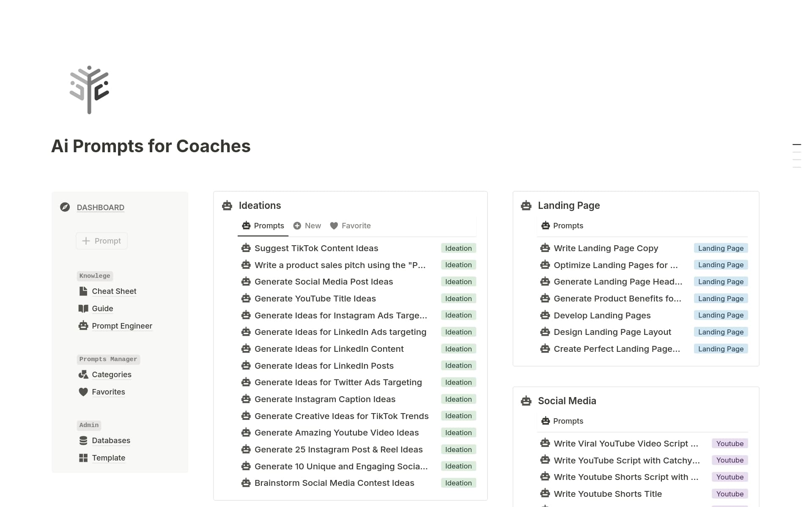Click Youtube tag on Write Youtube Shorts Title
The width and height of the screenshot is (812, 507).
pyautogui.click(x=730, y=494)
